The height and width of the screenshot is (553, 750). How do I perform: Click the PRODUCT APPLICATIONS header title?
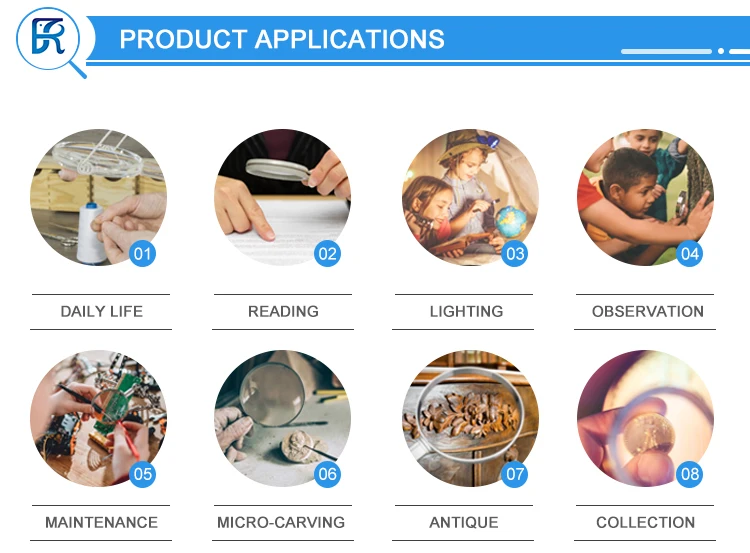pos(282,39)
